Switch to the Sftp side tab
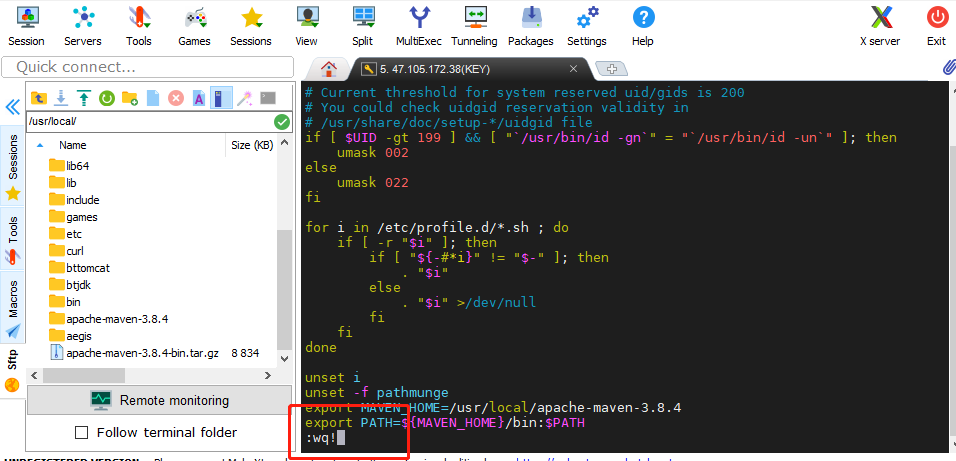 click(x=12, y=371)
